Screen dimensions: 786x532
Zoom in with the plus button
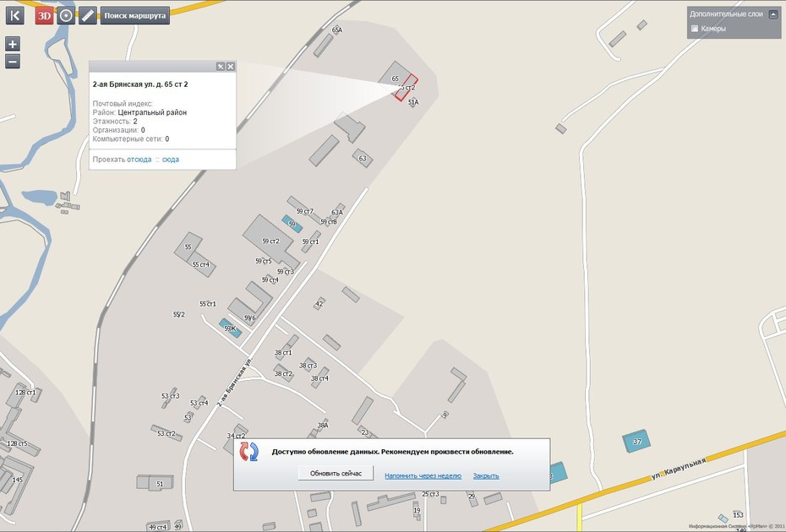pyautogui.click(x=13, y=44)
